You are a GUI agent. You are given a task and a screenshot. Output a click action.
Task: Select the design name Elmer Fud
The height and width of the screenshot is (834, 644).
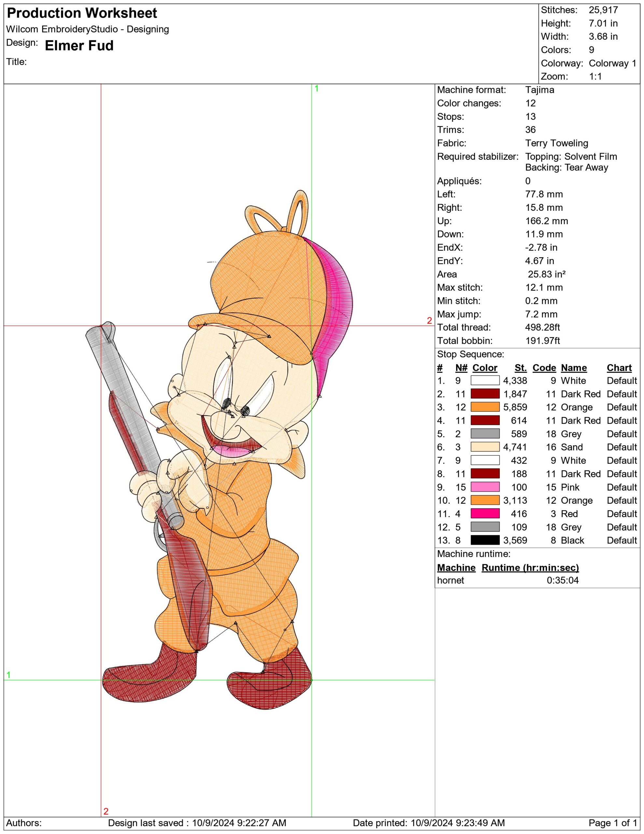point(79,45)
